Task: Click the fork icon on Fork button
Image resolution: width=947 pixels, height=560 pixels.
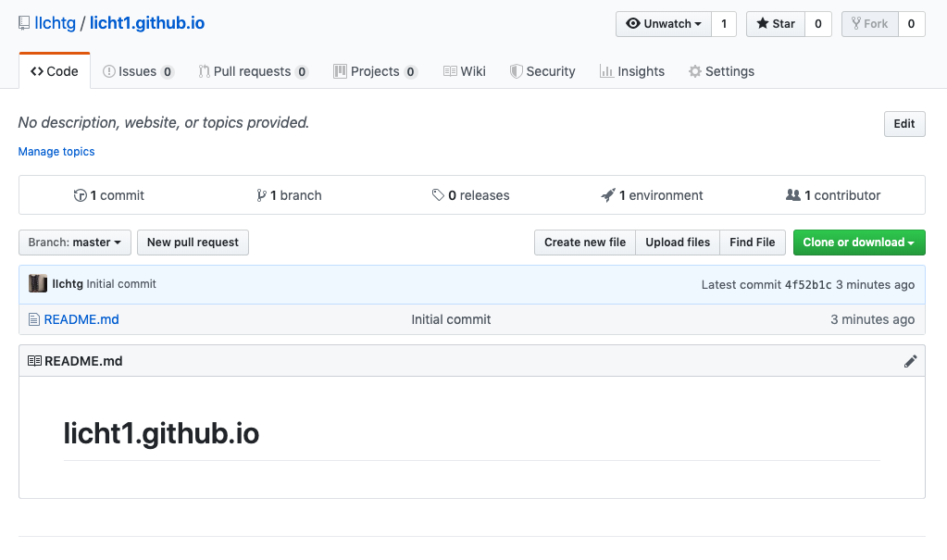Action: click(855, 23)
